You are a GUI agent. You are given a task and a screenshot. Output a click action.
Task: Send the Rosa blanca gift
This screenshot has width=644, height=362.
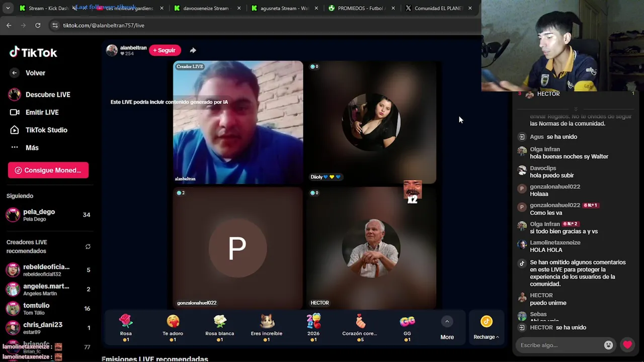click(x=219, y=328)
